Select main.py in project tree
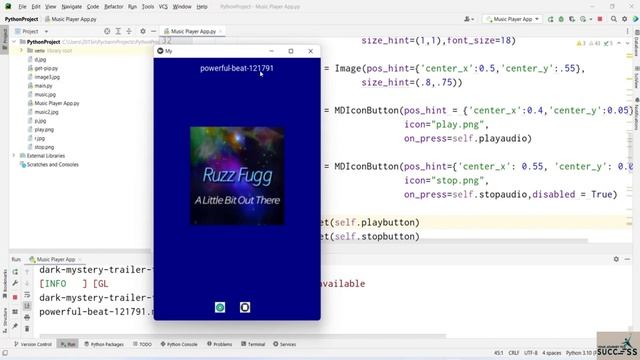 click(x=43, y=86)
